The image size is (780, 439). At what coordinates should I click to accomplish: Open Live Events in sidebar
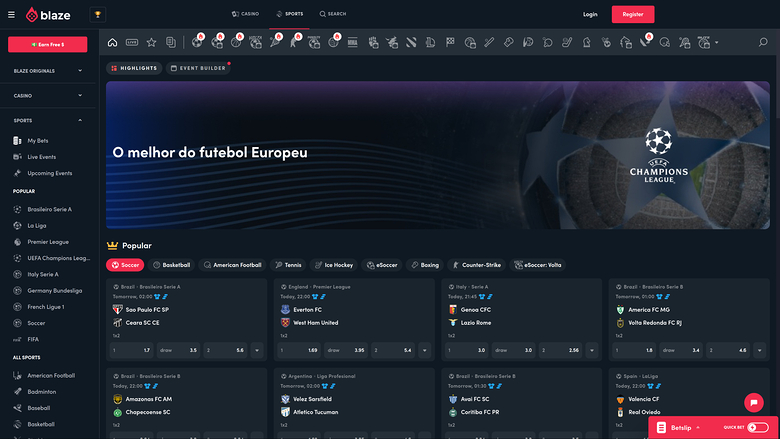(41, 157)
